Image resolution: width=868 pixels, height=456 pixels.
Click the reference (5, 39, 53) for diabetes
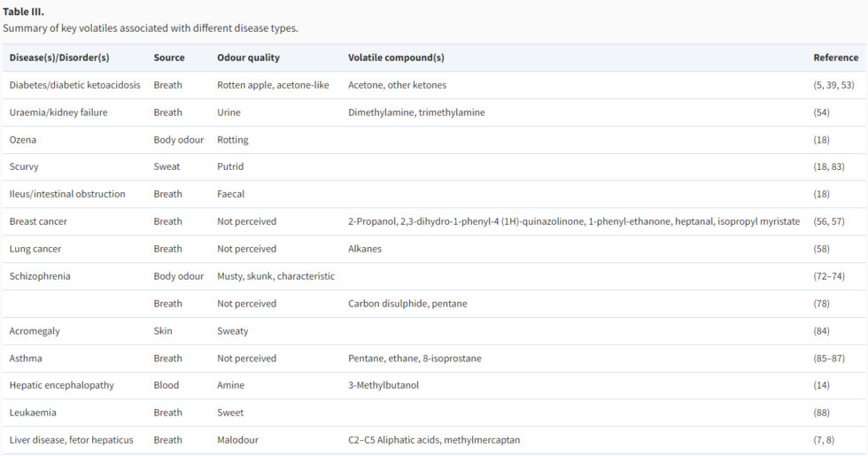[833, 85]
